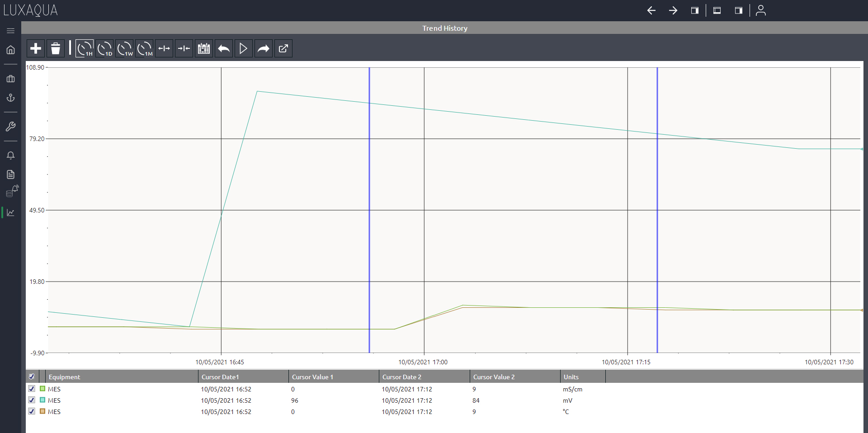Select the 1H time range preset
Viewport: 868px width, 433px height.
[x=84, y=48]
